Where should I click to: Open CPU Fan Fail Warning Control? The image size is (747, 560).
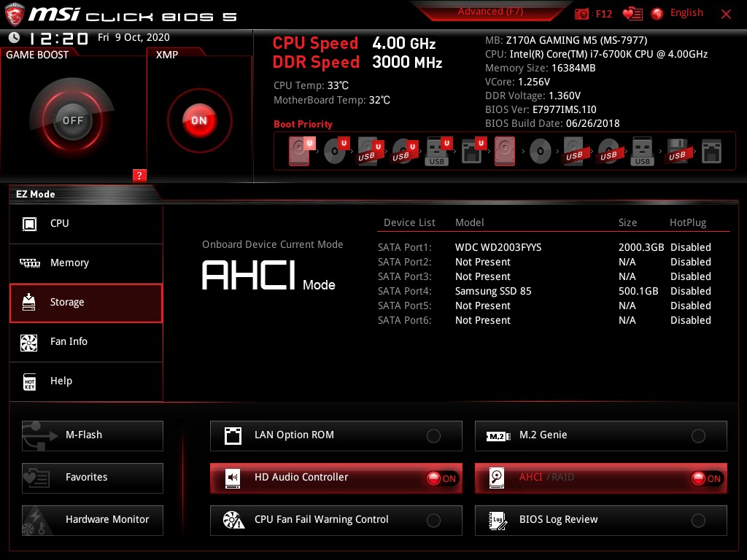click(336, 521)
